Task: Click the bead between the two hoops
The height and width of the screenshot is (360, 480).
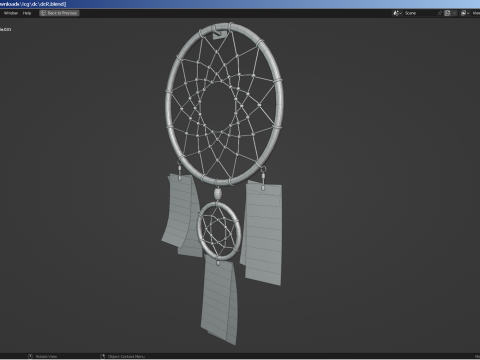Action: [x=217, y=193]
